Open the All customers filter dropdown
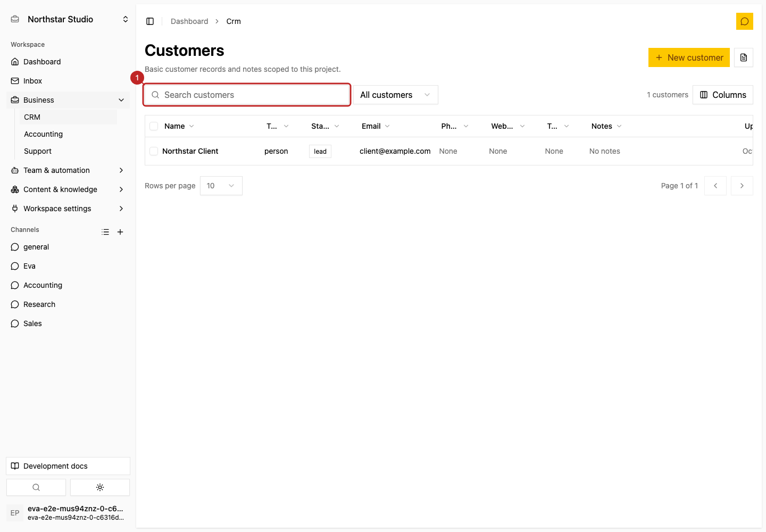Image resolution: width=766 pixels, height=532 pixels. [396, 95]
